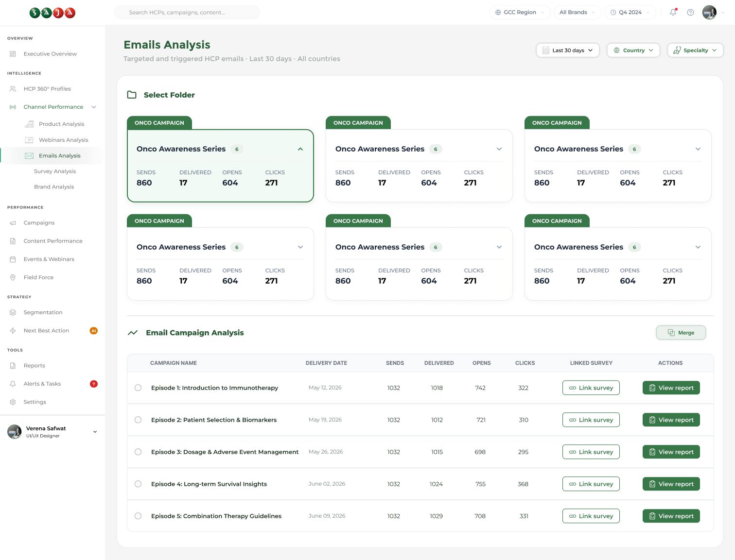Image resolution: width=735 pixels, height=560 pixels.
Task: Click the help question mark icon
Action: (x=690, y=13)
